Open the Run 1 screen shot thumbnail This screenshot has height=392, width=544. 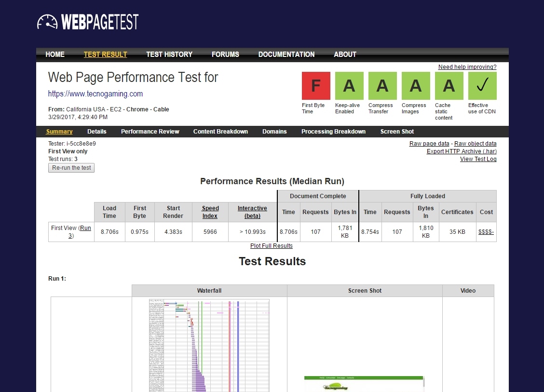(364, 383)
